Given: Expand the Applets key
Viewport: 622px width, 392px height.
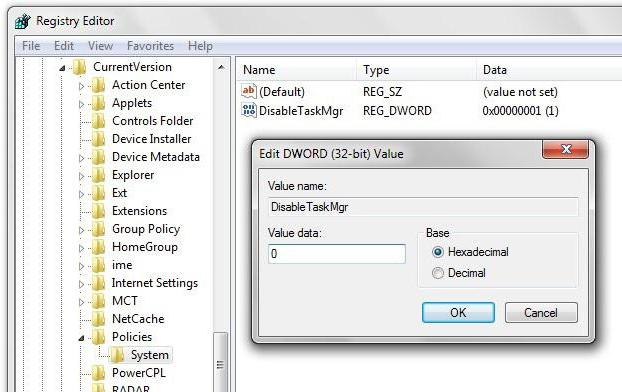Looking at the screenshot, I should tap(81, 104).
